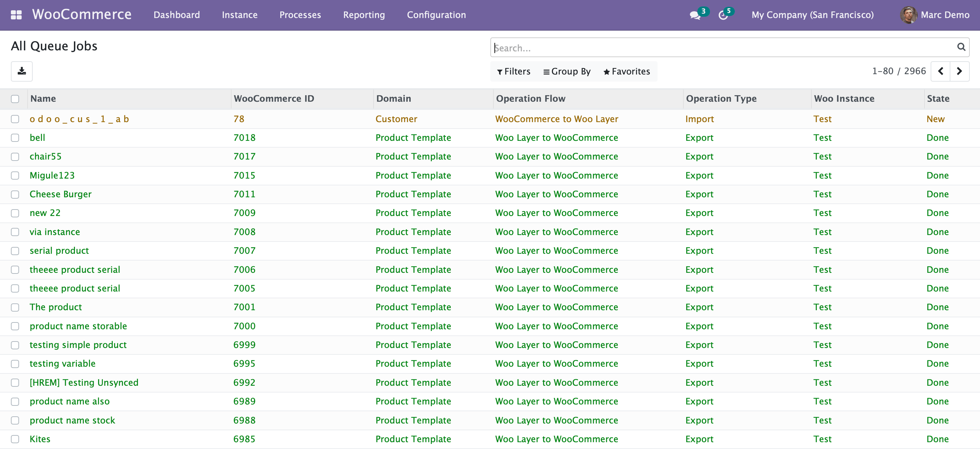Go to the previous page arrow
This screenshot has width=980, height=449.
pyautogui.click(x=941, y=71)
